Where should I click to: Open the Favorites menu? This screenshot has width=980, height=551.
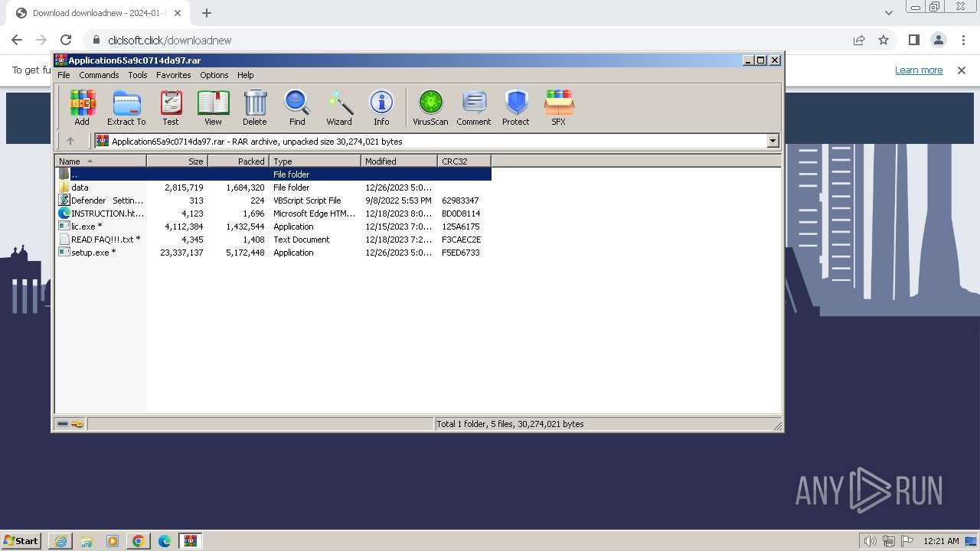(x=174, y=75)
